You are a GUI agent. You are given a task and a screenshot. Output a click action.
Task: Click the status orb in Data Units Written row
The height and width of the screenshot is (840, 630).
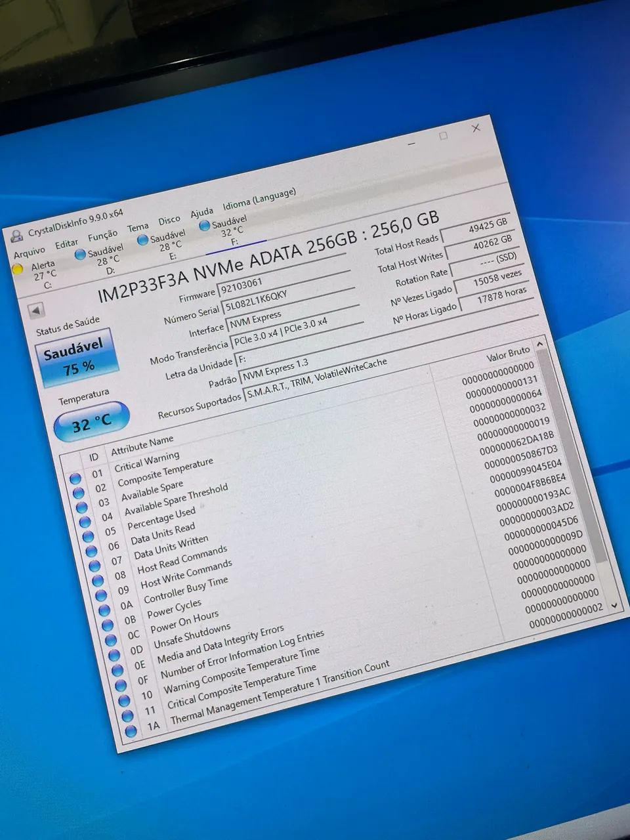(94, 566)
